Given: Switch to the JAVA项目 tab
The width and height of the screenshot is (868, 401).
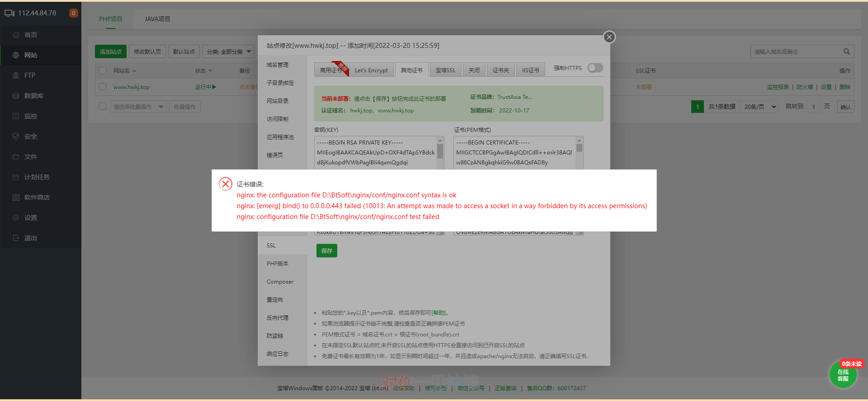Looking at the screenshot, I should [x=157, y=19].
